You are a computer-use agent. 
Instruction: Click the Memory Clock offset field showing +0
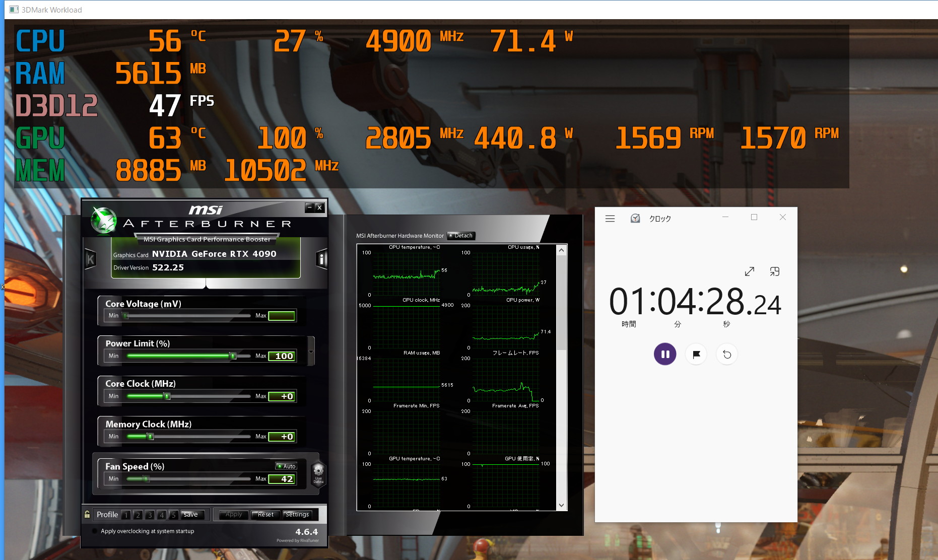pos(282,437)
